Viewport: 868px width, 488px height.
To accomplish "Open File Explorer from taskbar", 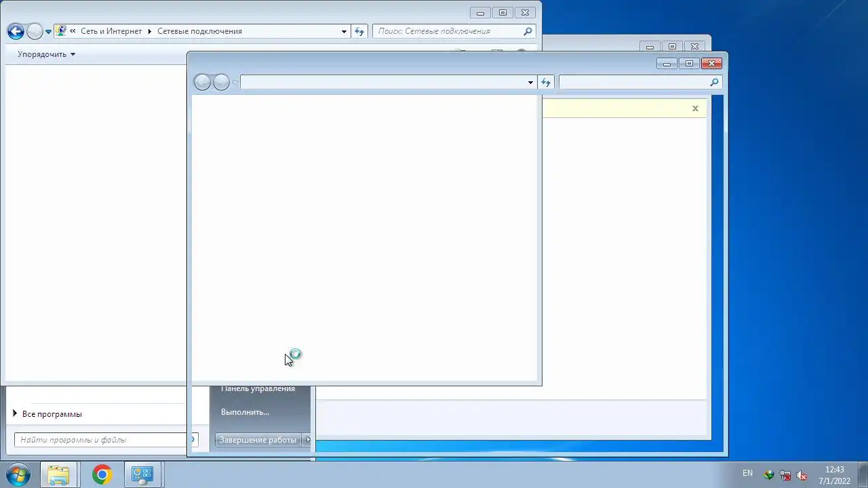I will [x=58, y=475].
